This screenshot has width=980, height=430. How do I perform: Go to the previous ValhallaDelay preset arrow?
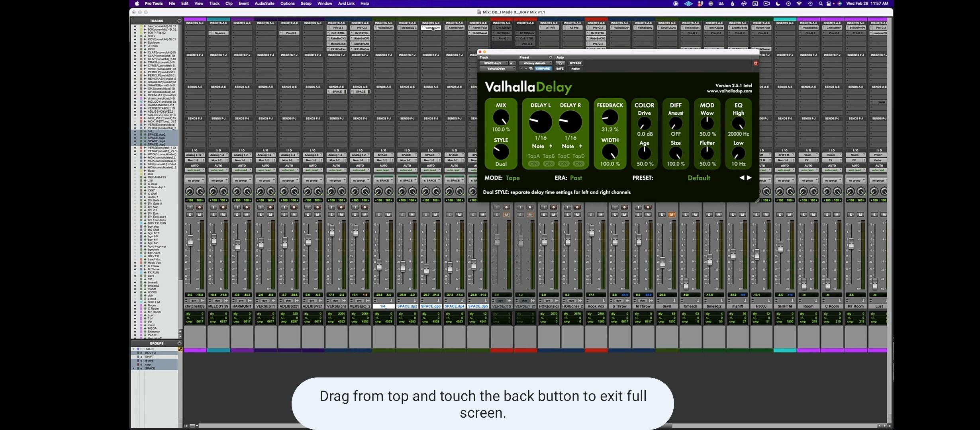click(x=742, y=178)
